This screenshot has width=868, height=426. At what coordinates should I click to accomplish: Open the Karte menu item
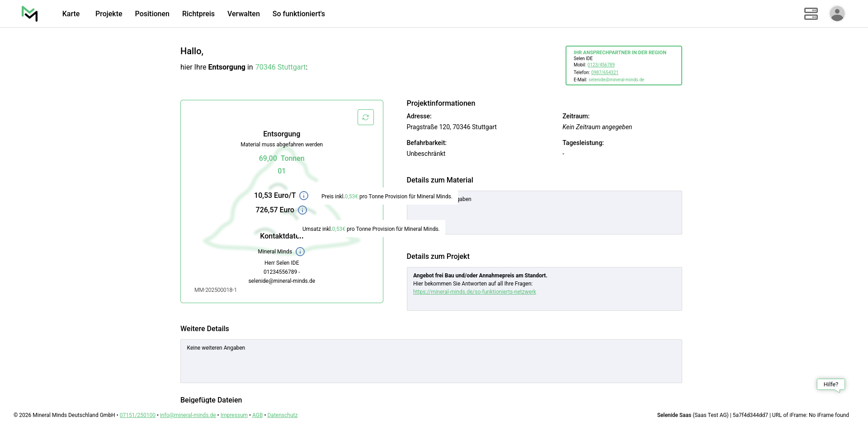coord(71,14)
